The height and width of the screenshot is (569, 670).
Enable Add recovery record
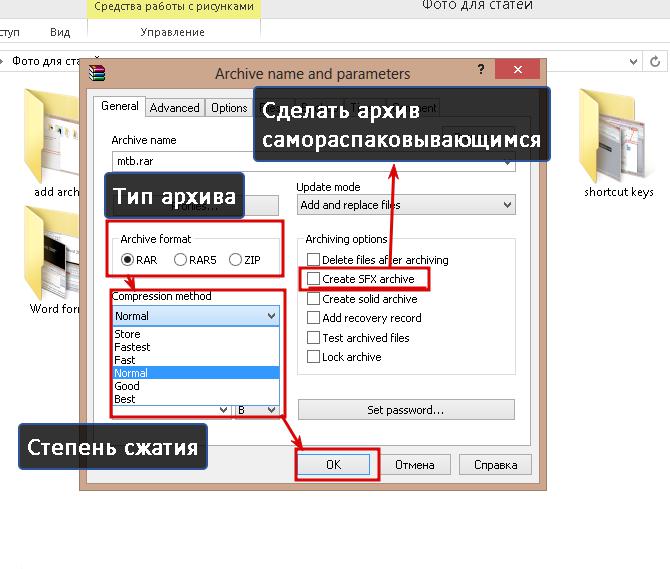(x=313, y=317)
